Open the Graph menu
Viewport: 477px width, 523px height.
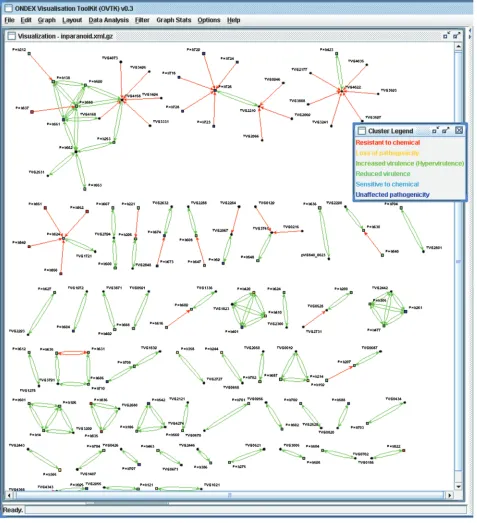(46, 20)
